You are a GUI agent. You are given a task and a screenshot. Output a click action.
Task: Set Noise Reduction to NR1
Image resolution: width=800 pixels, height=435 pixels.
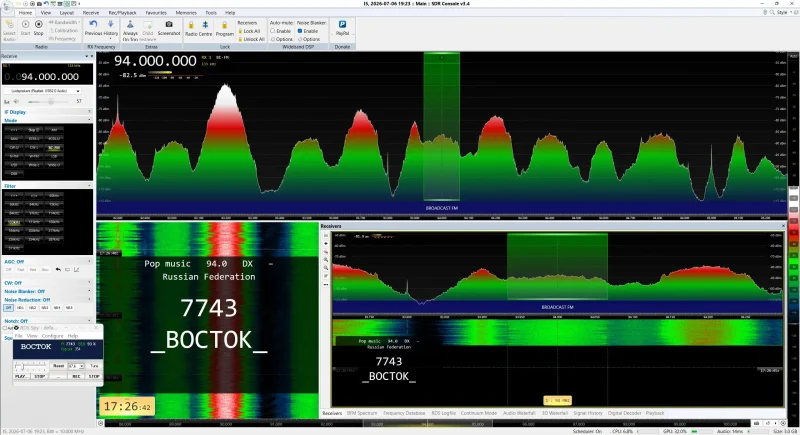20,308
